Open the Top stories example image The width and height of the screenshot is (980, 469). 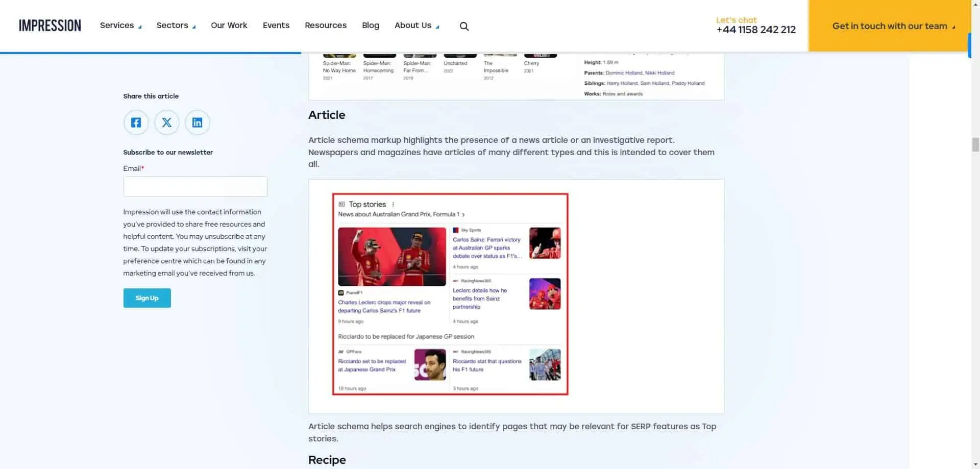pos(516,296)
